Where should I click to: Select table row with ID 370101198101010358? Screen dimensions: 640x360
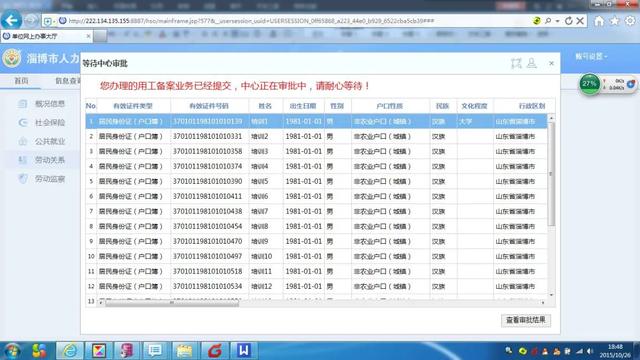(316, 151)
